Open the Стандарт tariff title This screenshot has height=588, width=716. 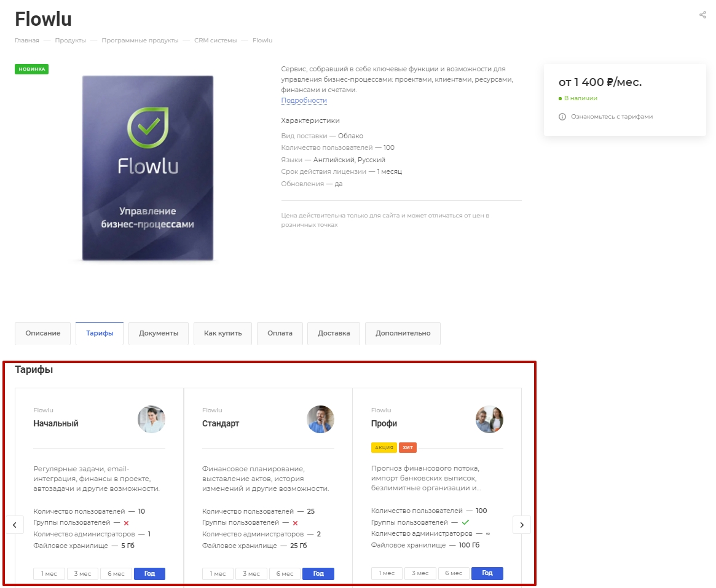click(x=221, y=424)
